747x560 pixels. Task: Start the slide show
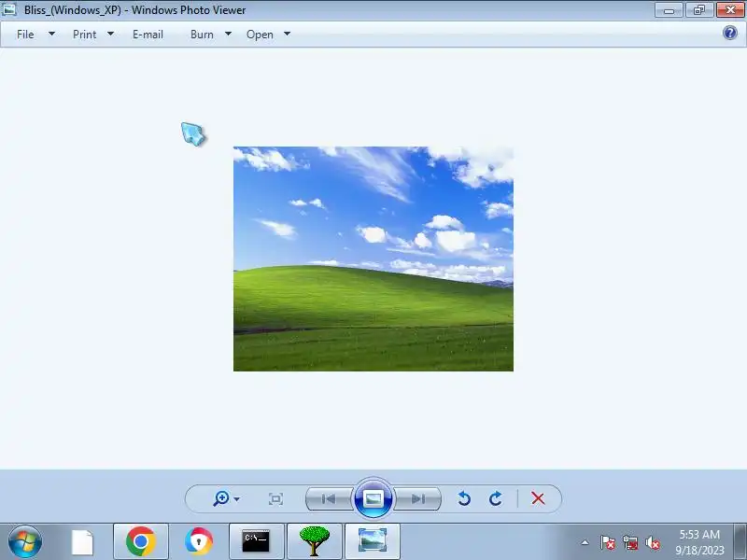373,498
